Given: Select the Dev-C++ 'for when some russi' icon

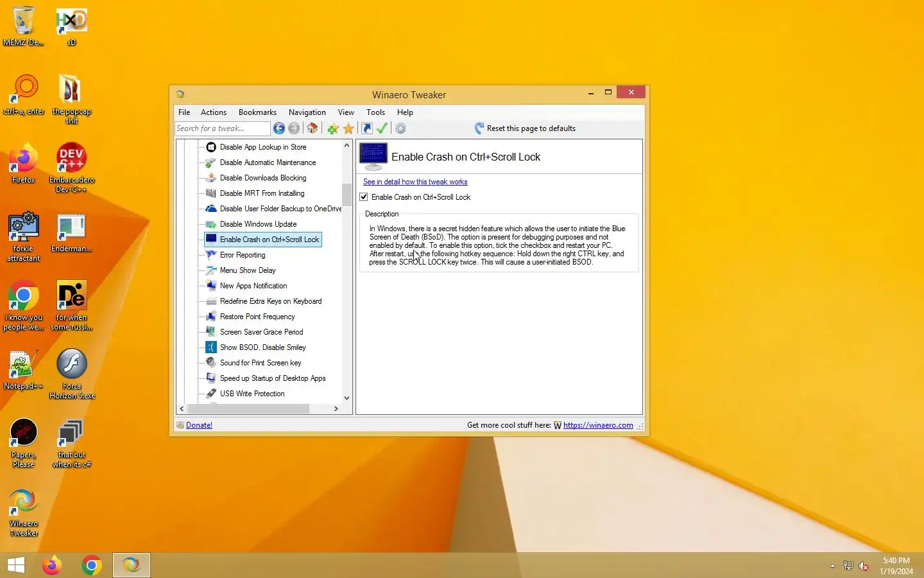Looking at the screenshot, I should [x=71, y=305].
